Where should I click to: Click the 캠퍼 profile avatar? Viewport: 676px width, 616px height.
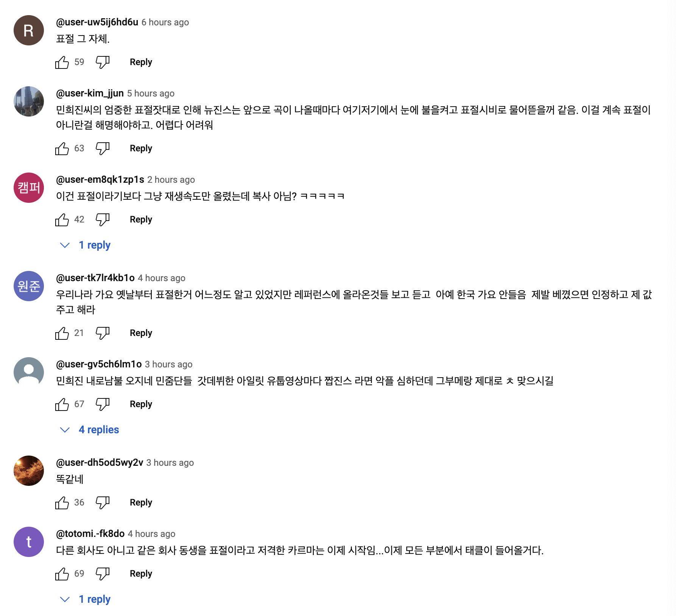coord(29,188)
